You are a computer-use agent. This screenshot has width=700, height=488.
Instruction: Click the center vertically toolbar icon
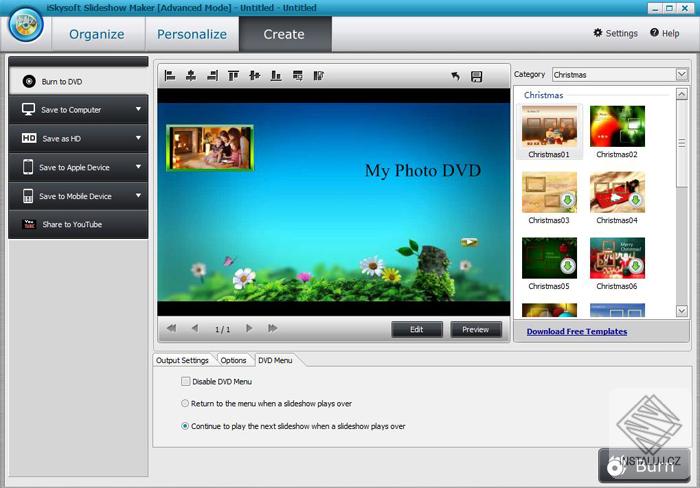(x=255, y=75)
